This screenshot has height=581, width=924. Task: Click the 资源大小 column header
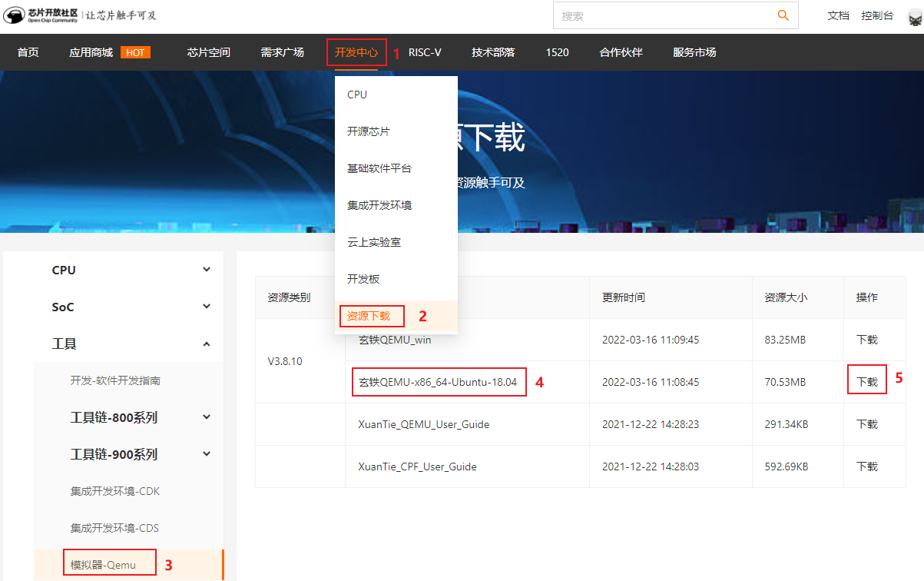(786, 297)
